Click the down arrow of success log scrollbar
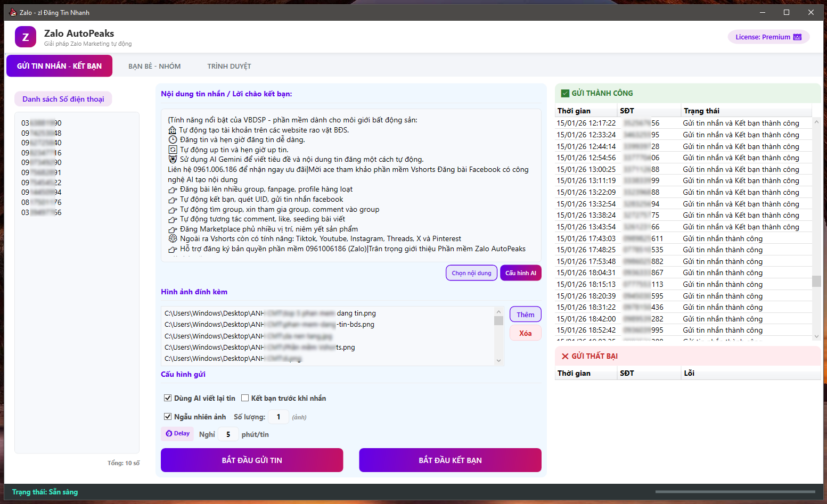Viewport: 827px width, 504px height. point(816,336)
